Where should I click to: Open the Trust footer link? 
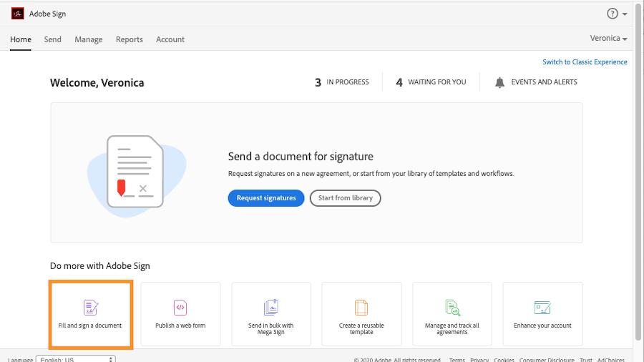tap(585, 360)
